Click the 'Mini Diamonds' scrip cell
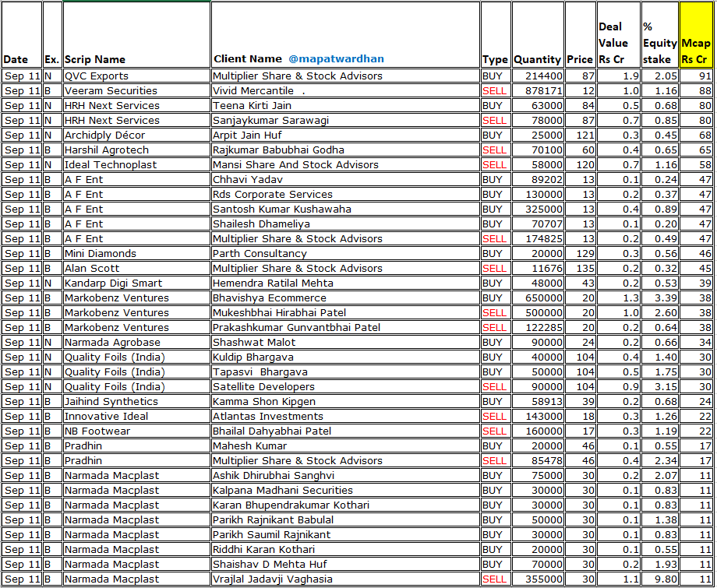Screen dimensions: 717x588 point(136,254)
